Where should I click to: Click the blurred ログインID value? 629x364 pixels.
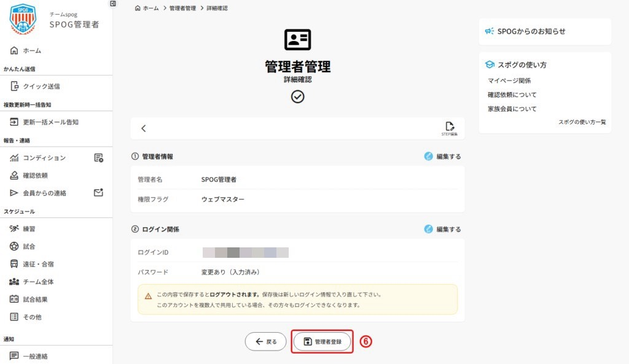pyautogui.click(x=246, y=252)
